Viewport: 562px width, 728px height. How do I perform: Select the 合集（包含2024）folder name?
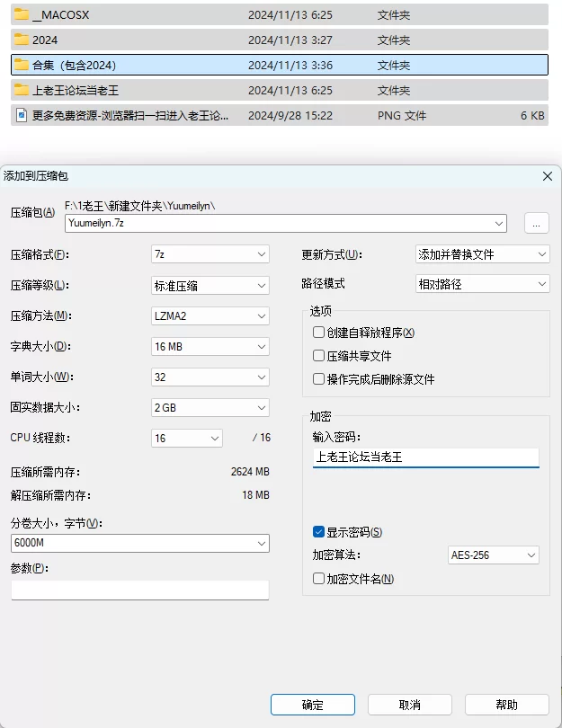pos(74,65)
